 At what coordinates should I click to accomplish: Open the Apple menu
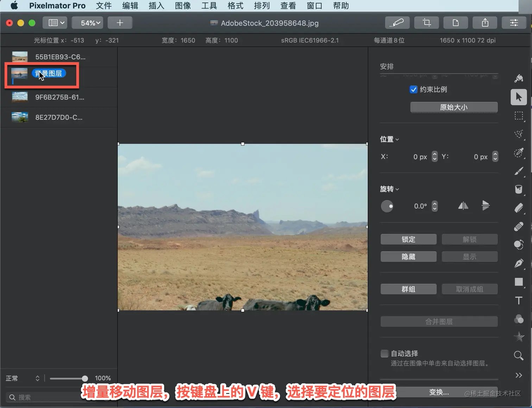pos(14,6)
